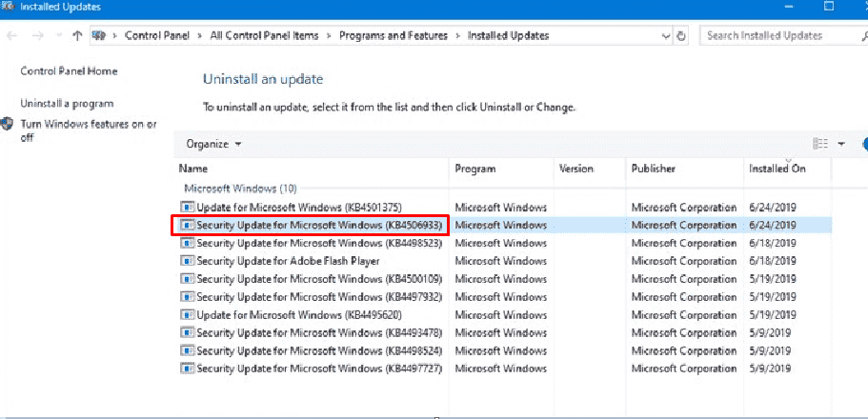Click the icon of KB4498524 update

[189, 350]
